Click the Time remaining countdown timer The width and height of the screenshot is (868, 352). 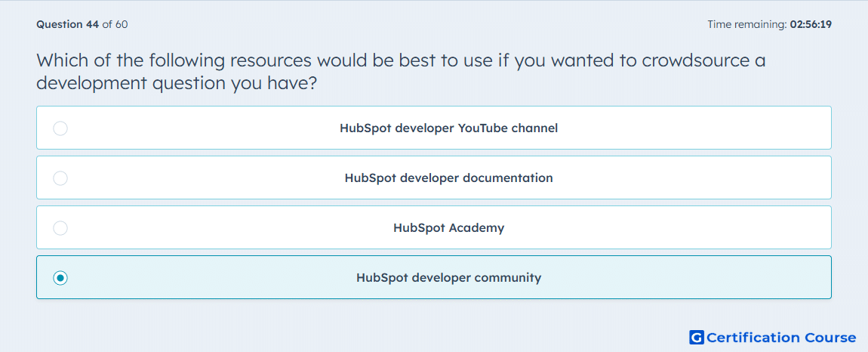click(769, 24)
